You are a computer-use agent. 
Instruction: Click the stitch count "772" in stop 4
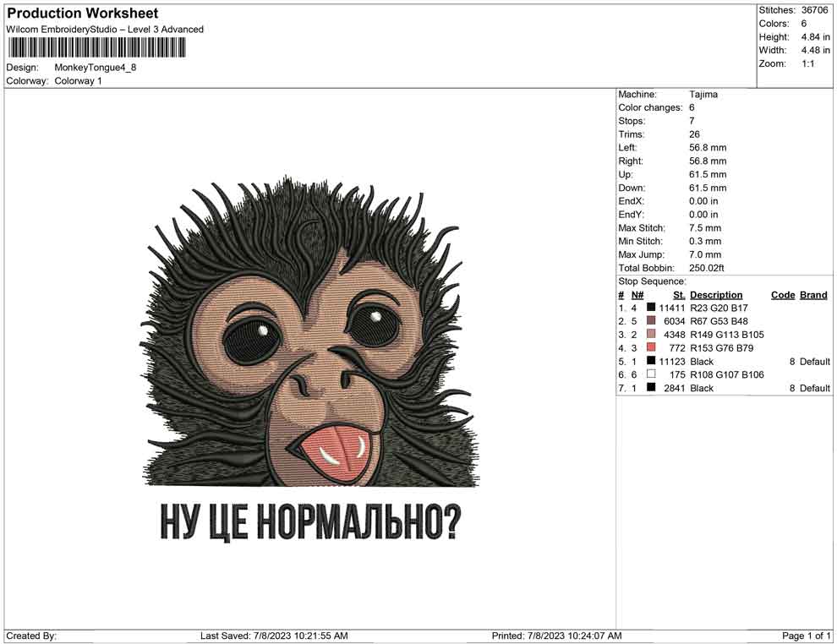coord(677,348)
